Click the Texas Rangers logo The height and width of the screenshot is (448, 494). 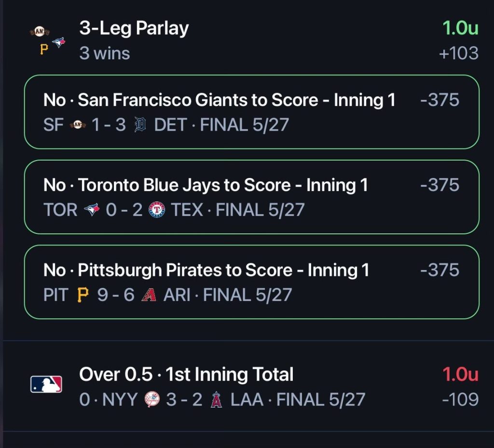[157, 209]
